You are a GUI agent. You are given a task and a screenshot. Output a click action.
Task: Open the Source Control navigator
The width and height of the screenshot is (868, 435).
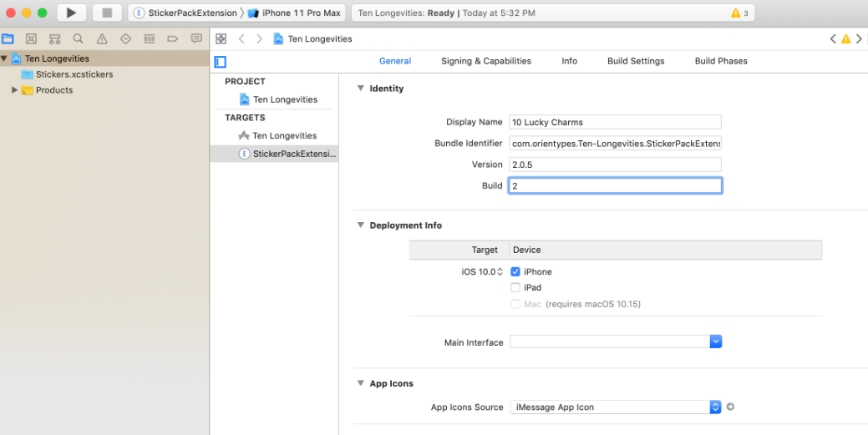coord(32,38)
